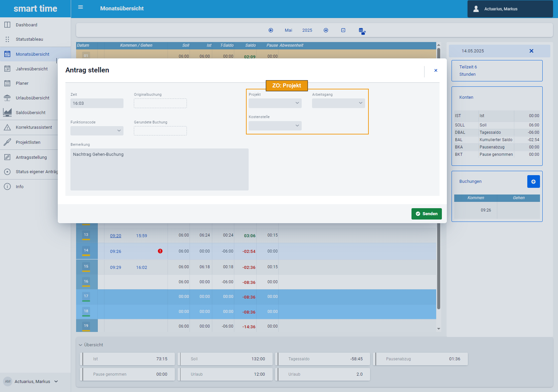Collapse the Übersicht section
This screenshot has width=558, height=392.
(81, 345)
